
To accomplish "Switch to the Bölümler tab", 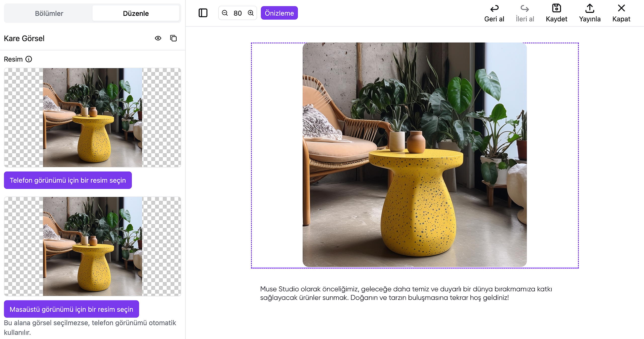I will click(x=49, y=13).
